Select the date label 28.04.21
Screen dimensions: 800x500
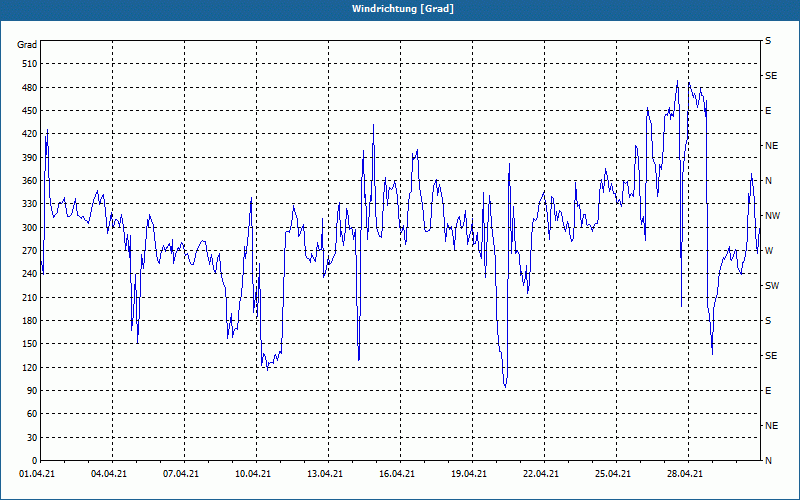pyautogui.click(x=684, y=474)
